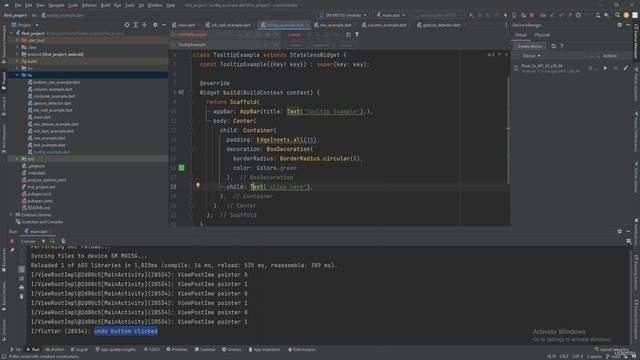Click the intention lightbulb in editor gutter

pyautogui.click(x=198, y=185)
